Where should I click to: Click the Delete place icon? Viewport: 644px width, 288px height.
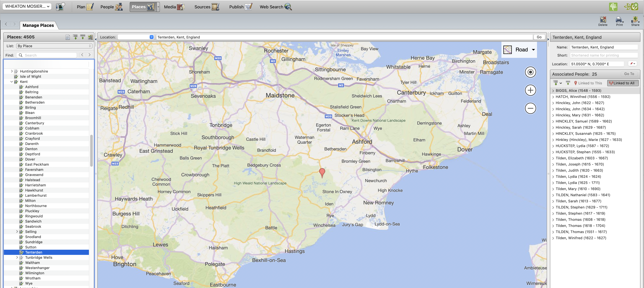[x=602, y=21]
